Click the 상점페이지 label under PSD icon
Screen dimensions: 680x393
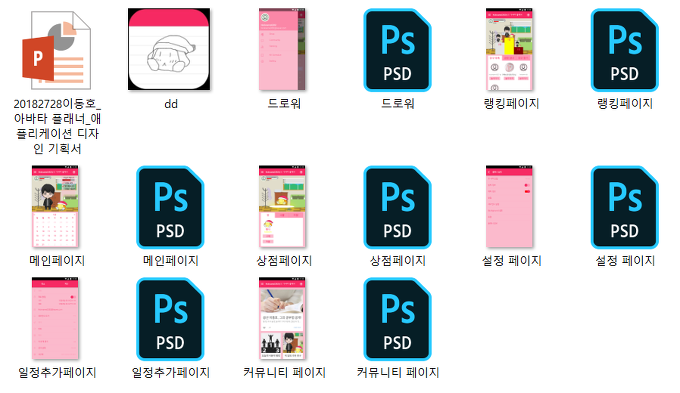tap(398, 260)
